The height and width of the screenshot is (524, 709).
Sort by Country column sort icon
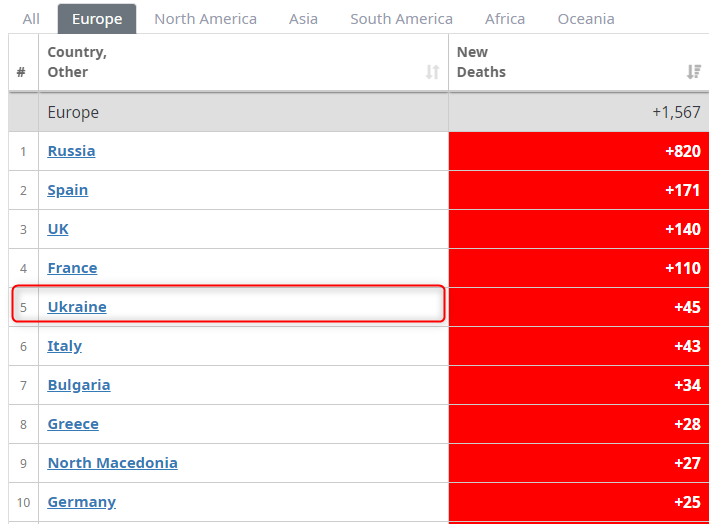(x=432, y=72)
